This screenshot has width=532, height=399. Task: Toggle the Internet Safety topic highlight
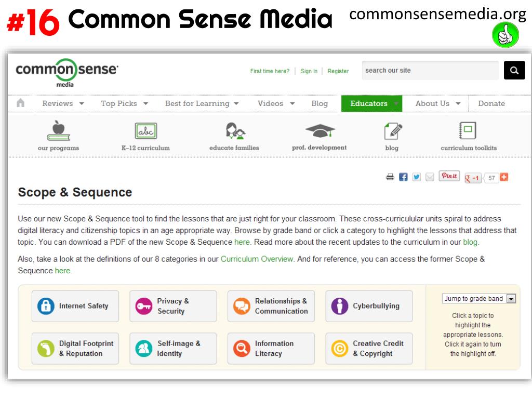(75, 306)
